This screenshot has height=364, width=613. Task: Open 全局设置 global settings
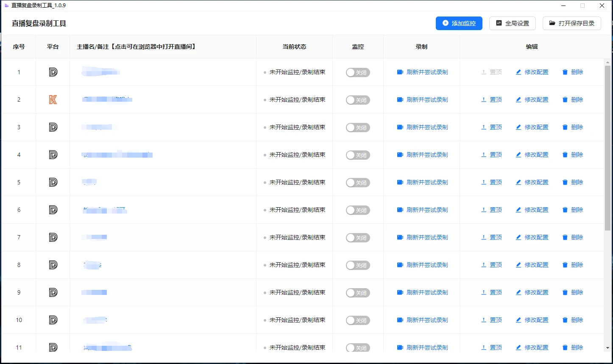pyautogui.click(x=513, y=23)
